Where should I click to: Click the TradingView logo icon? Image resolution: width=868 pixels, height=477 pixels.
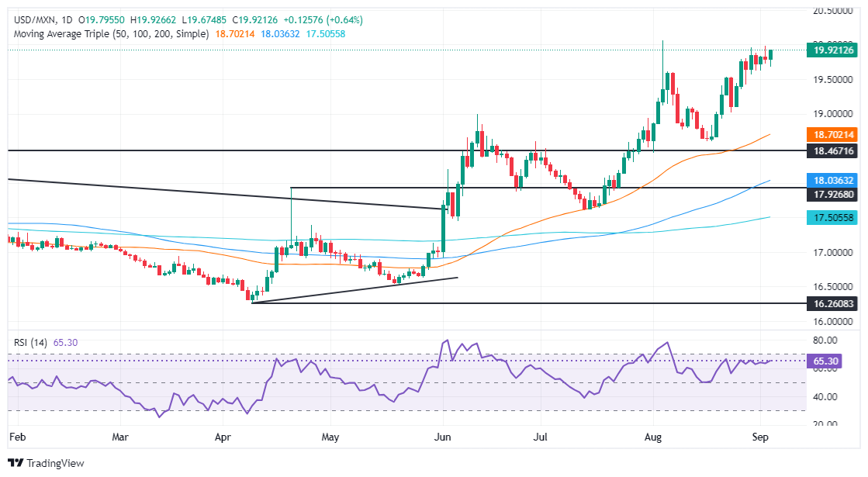[16, 463]
